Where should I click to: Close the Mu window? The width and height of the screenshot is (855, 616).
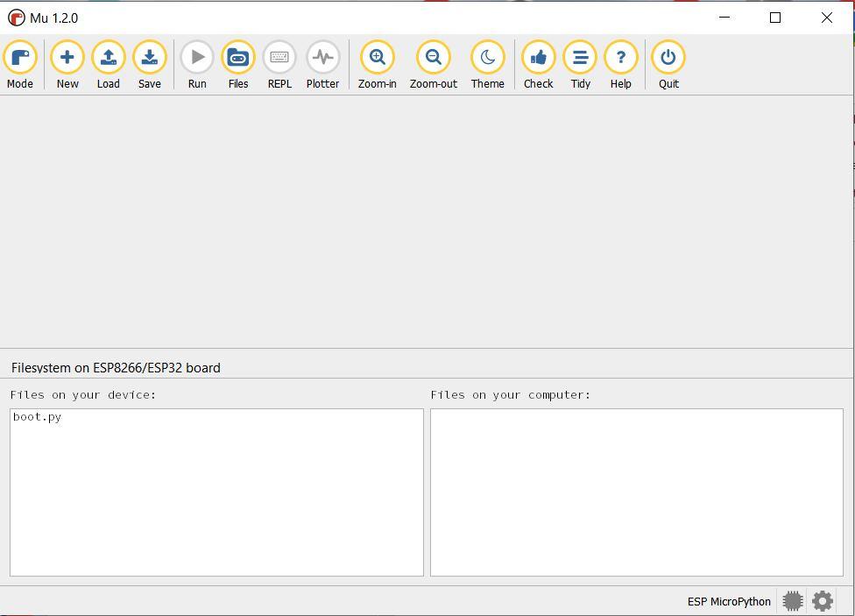pos(827,18)
